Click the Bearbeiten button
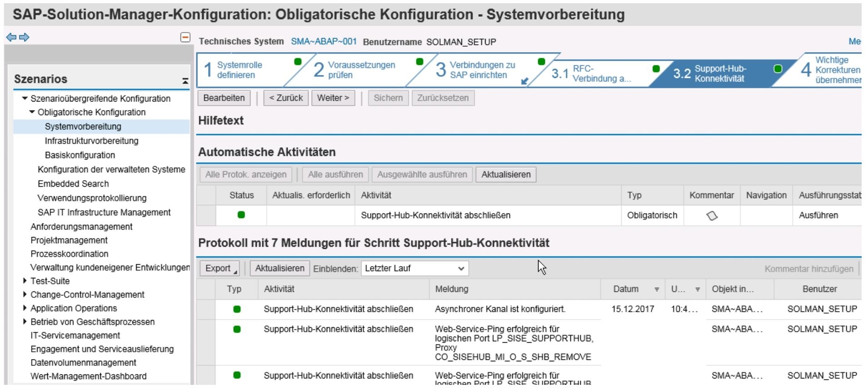The image size is (868, 388). (x=224, y=98)
